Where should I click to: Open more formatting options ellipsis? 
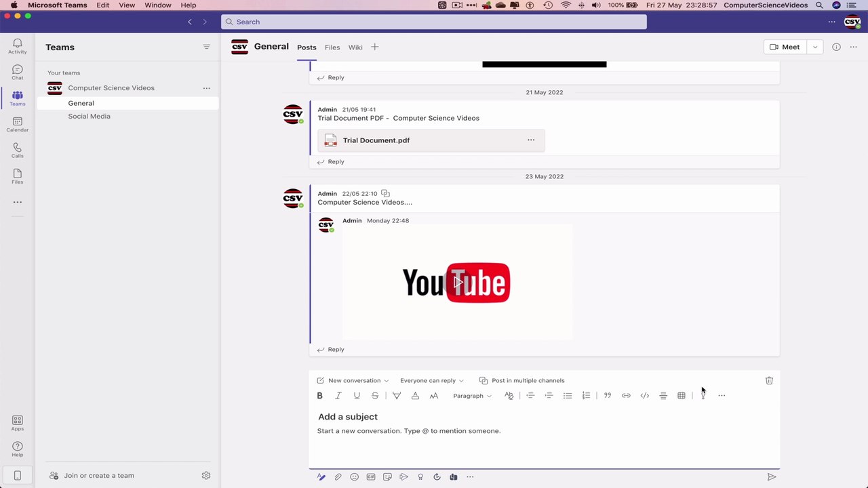pyautogui.click(x=722, y=396)
